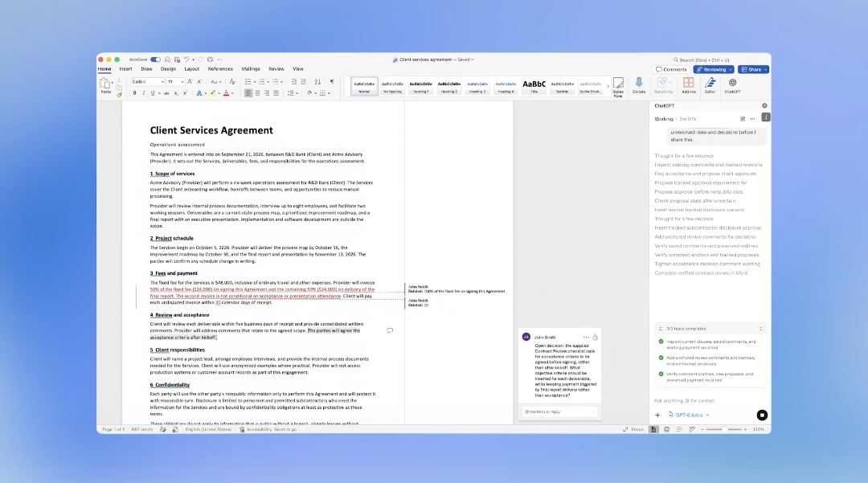Click the Share button
868x483 pixels.
coord(753,70)
